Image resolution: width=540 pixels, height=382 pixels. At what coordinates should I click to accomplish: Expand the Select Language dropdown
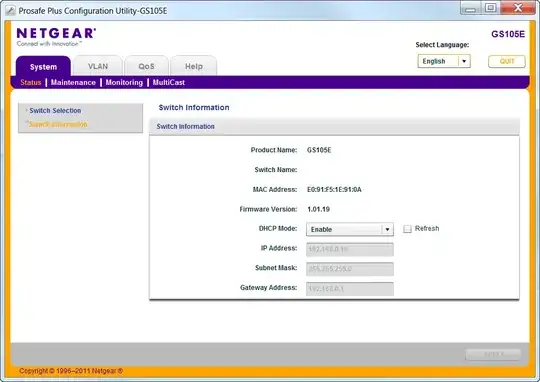pyautogui.click(x=444, y=61)
